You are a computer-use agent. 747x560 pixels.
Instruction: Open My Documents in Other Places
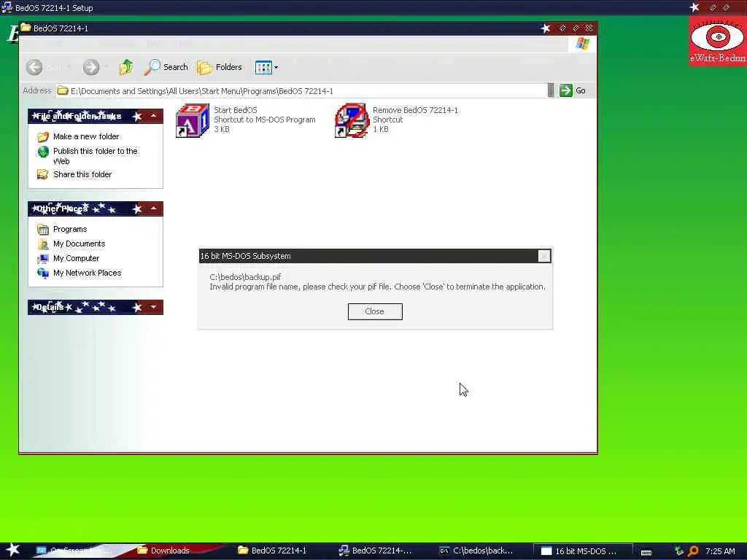(x=79, y=244)
